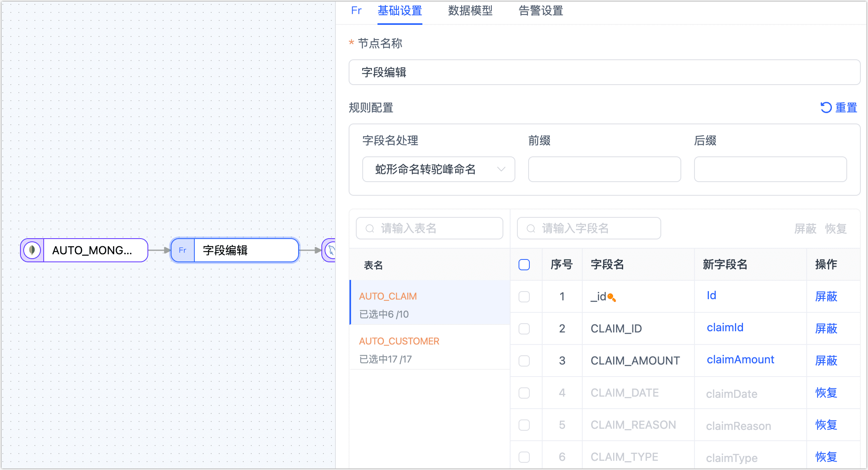Click search magnifier icon in table name box
This screenshot has width=868, height=470.
coord(370,229)
